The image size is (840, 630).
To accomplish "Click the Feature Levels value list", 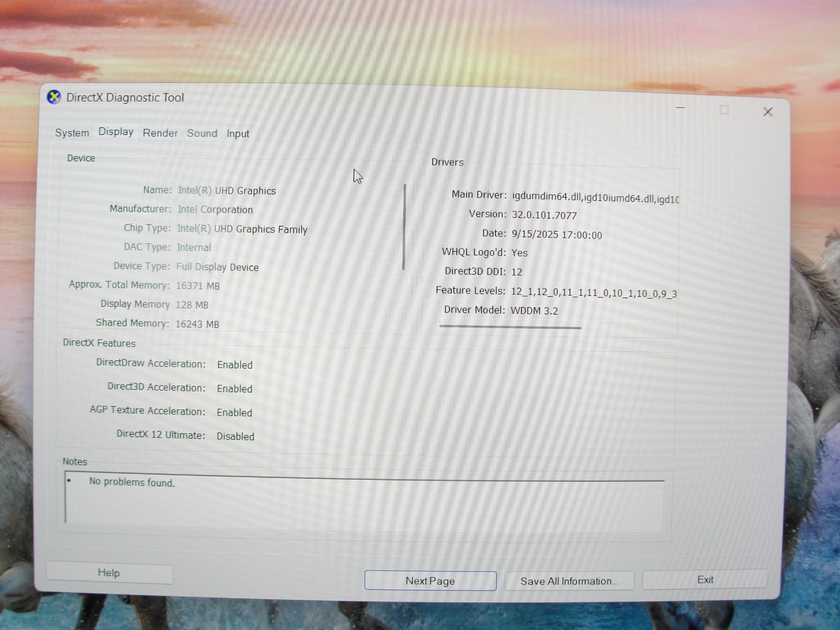I will pyautogui.click(x=594, y=293).
